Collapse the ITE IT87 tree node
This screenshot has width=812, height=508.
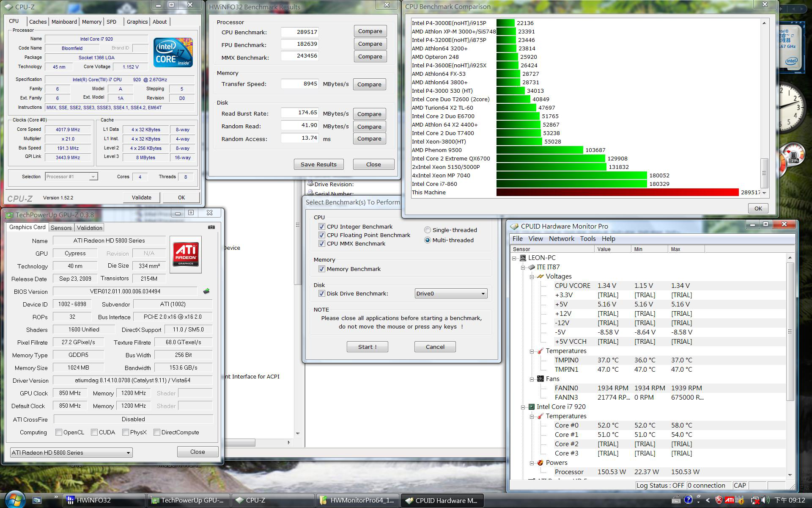tap(523, 267)
